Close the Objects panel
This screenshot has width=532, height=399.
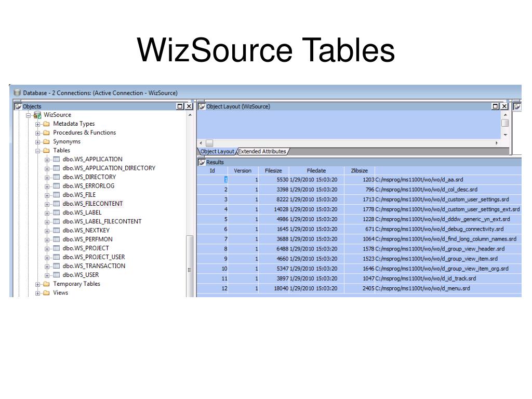pyautogui.click(x=189, y=107)
